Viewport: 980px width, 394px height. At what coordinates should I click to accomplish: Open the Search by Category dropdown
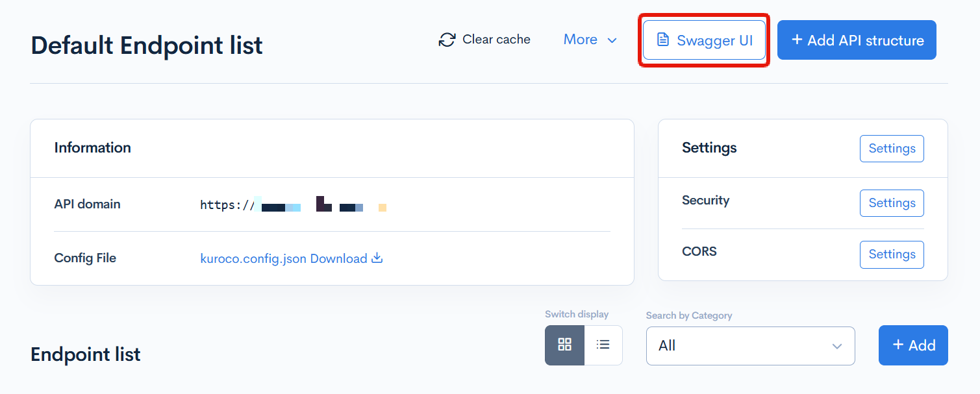point(750,345)
